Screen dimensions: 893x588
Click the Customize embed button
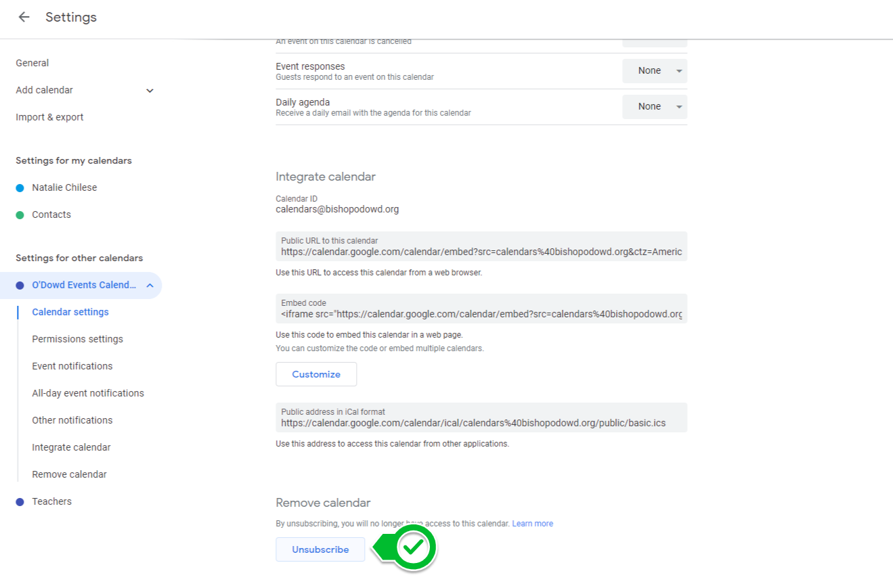point(316,374)
